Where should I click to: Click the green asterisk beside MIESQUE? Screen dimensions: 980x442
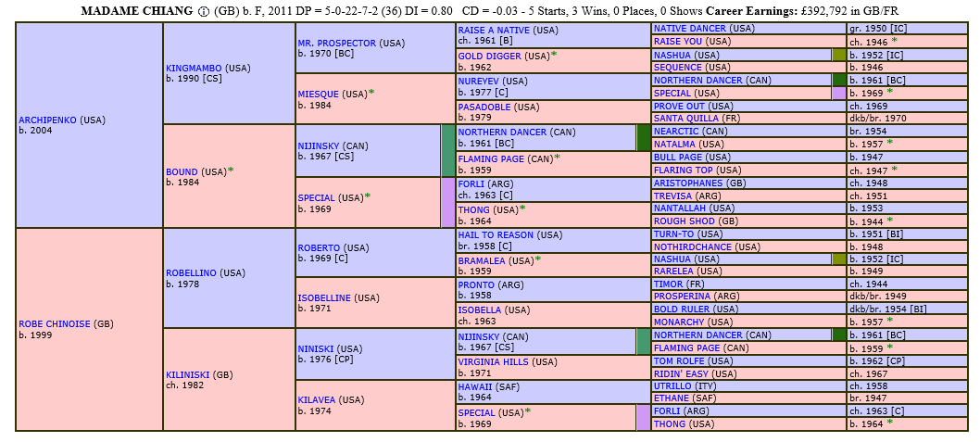[x=371, y=93]
